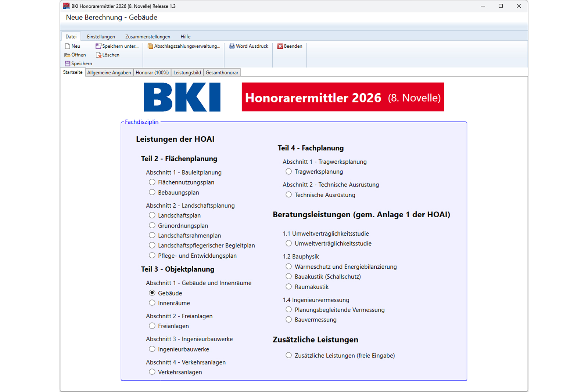
Task: Click the red Beenden icon
Action: (x=280, y=46)
